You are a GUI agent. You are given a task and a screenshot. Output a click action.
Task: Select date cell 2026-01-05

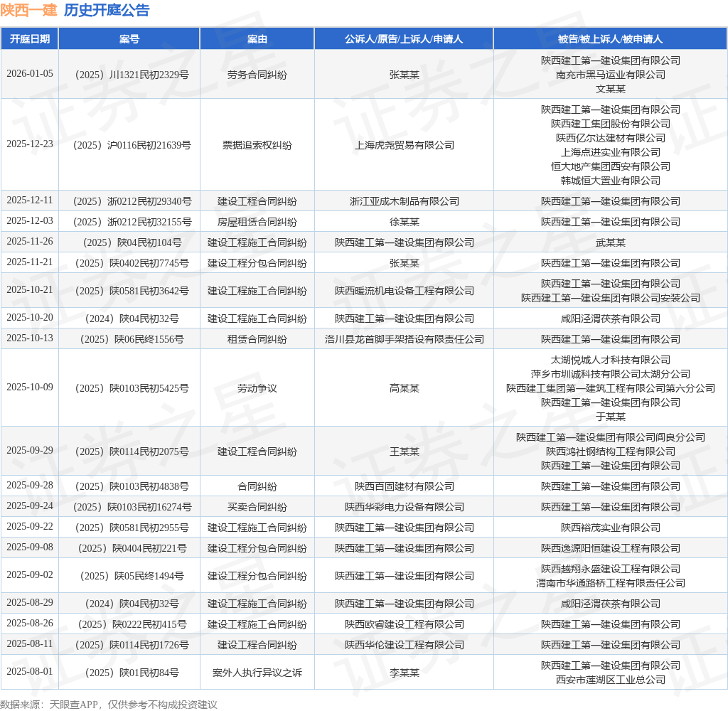pyautogui.click(x=30, y=74)
